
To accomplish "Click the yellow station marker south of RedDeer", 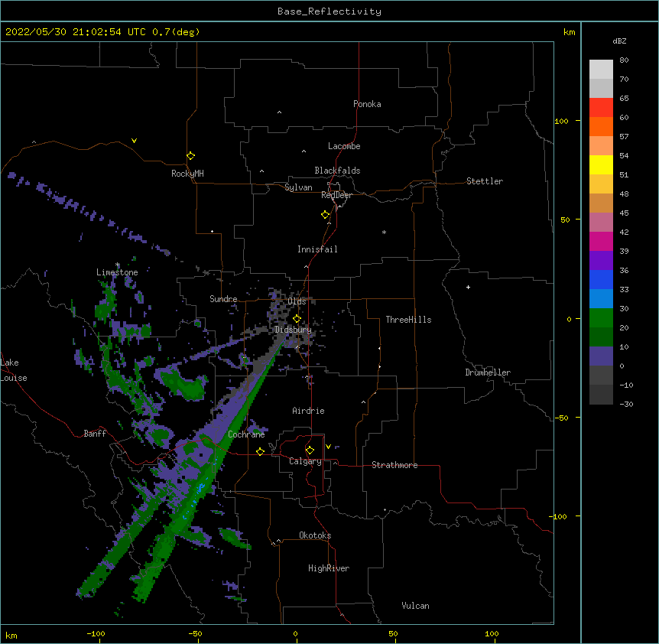I will (325, 215).
